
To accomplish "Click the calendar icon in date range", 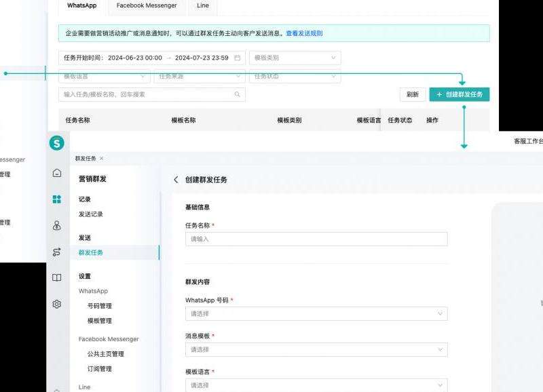I will (x=237, y=58).
